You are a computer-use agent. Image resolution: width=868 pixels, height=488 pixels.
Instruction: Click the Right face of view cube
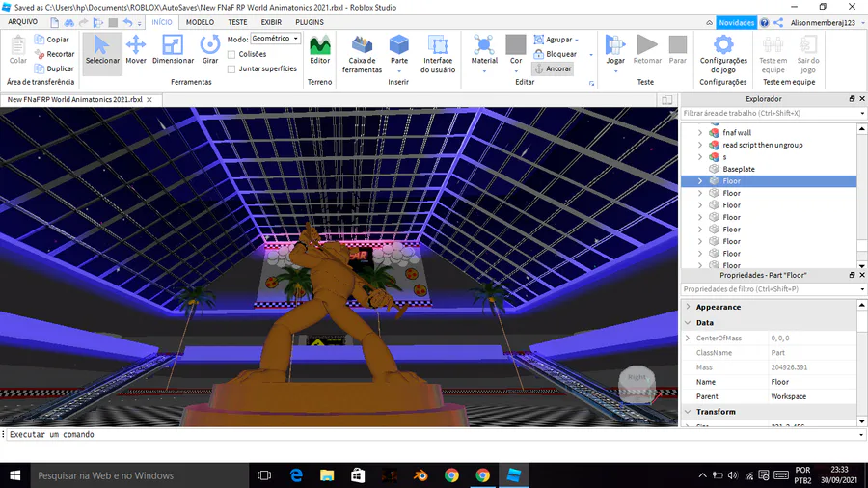pos(637,377)
